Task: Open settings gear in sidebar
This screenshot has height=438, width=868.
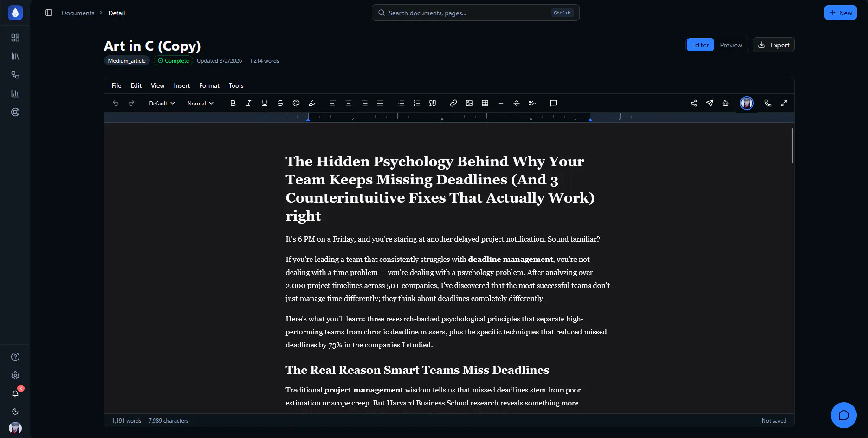Action: pyautogui.click(x=15, y=375)
